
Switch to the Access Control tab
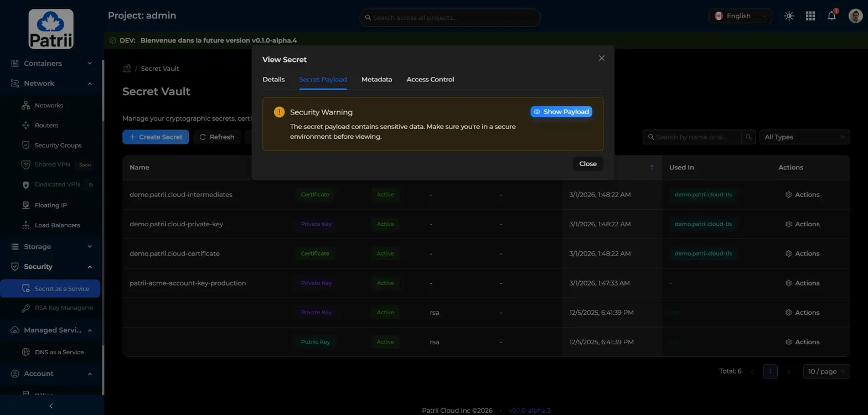pos(430,79)
